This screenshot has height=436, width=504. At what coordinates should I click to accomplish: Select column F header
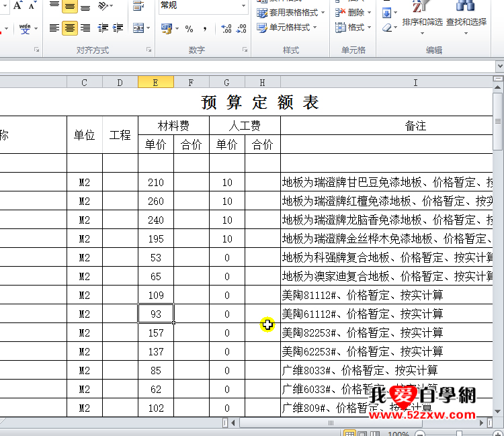pyautogui.click(x=192, y=83)
